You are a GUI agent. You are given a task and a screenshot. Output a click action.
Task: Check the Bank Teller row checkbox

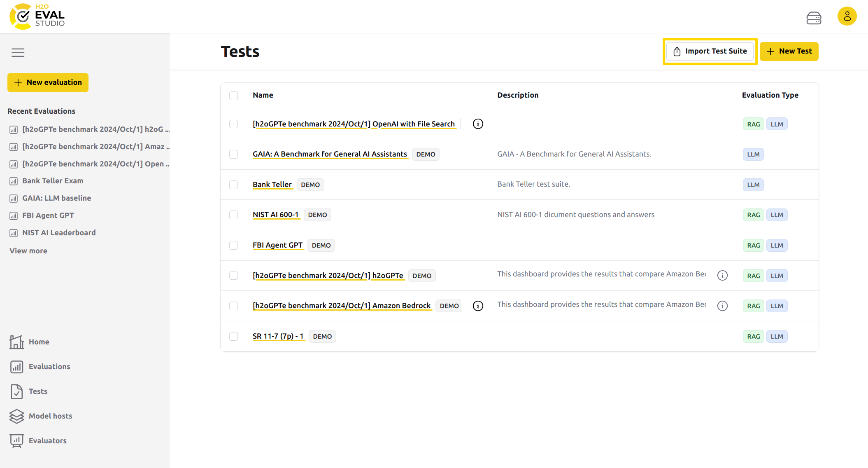(233, 185)
